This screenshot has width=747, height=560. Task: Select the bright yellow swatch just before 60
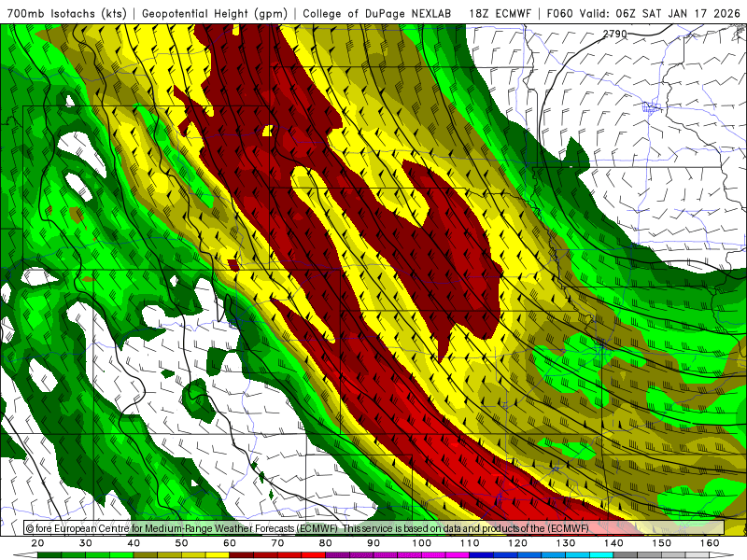218,554
